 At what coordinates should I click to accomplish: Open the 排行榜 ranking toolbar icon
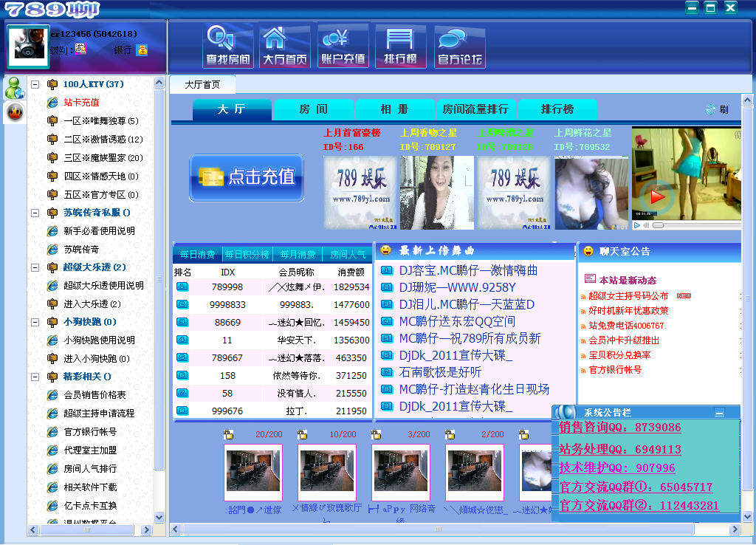400,47
